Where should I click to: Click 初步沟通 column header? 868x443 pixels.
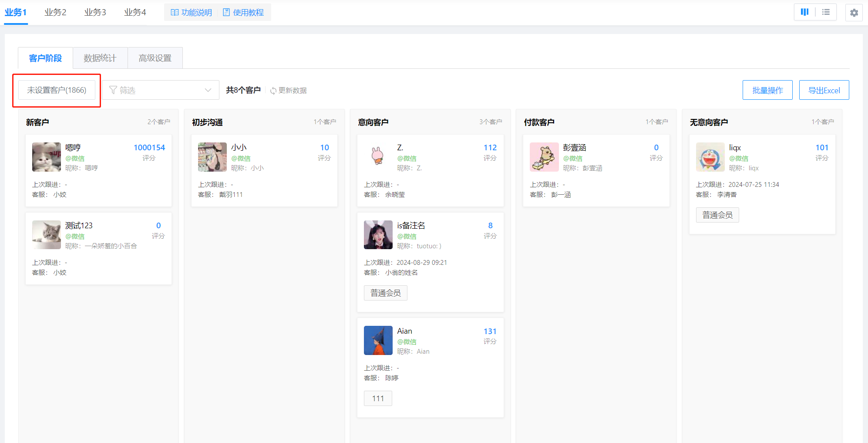click(207, 122)
